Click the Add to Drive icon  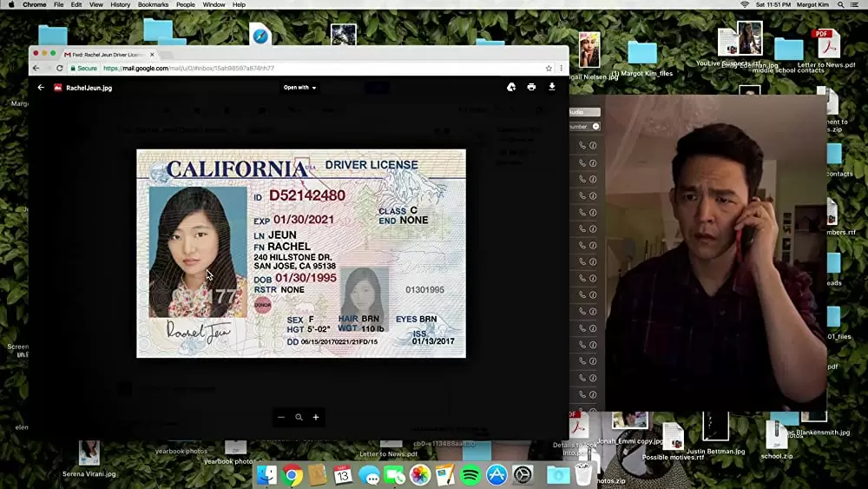click(510, 87)
